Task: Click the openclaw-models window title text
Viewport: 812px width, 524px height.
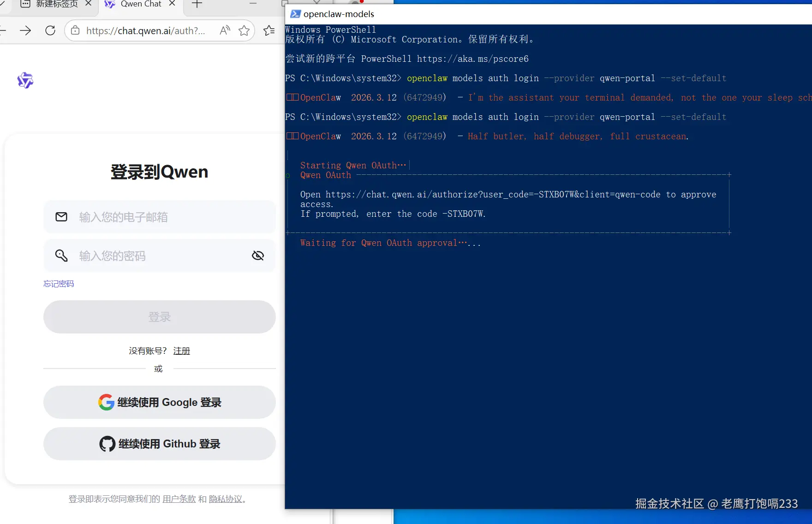Action: pyautogui.click(x=339, y=14)
